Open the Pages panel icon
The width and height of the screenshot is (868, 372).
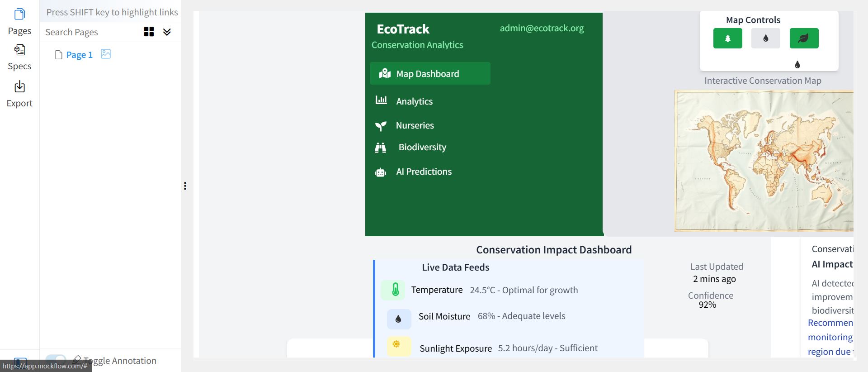[19, 14]
